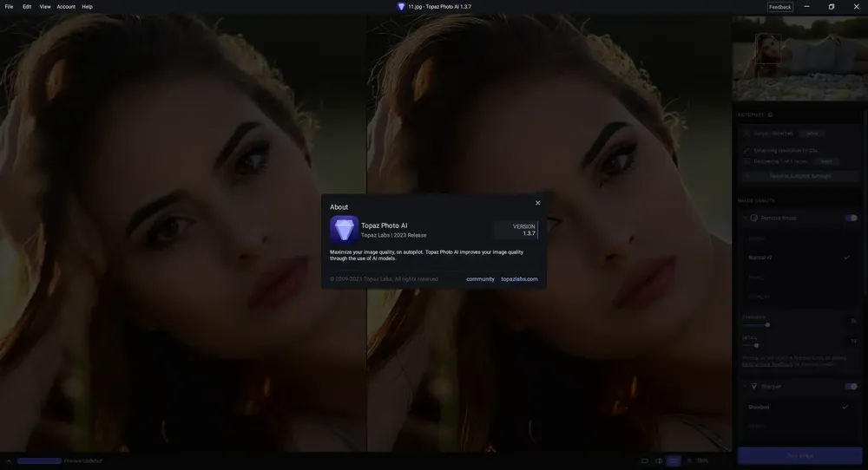
Task: Close the About dialog
Action: [537, 203]
